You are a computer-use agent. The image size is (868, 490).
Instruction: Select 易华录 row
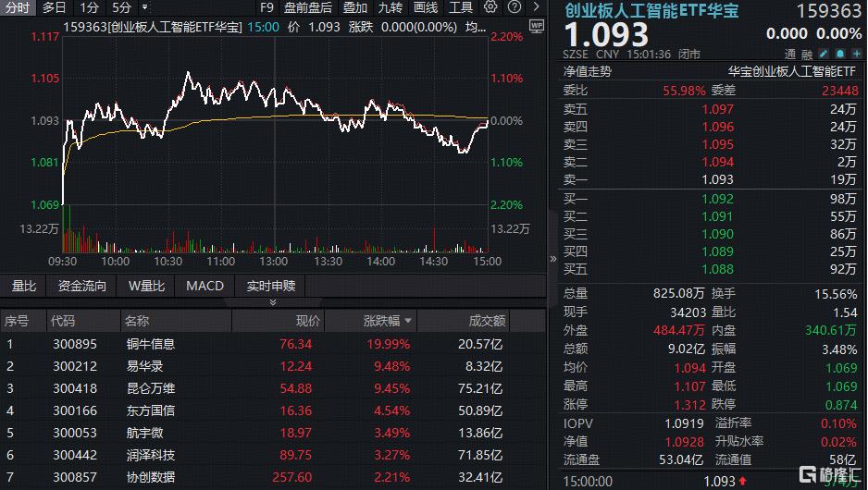pos(273,366)
